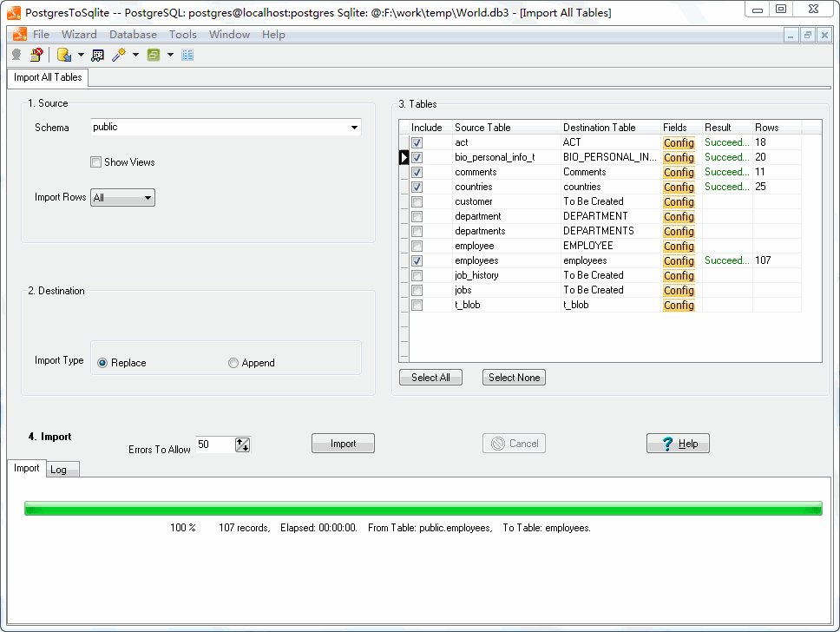Image resolution: width=840 pixels, height=632 pixels.
Task: Select the Replace import type
Action: pyautogui.click(x=102, y=363)
